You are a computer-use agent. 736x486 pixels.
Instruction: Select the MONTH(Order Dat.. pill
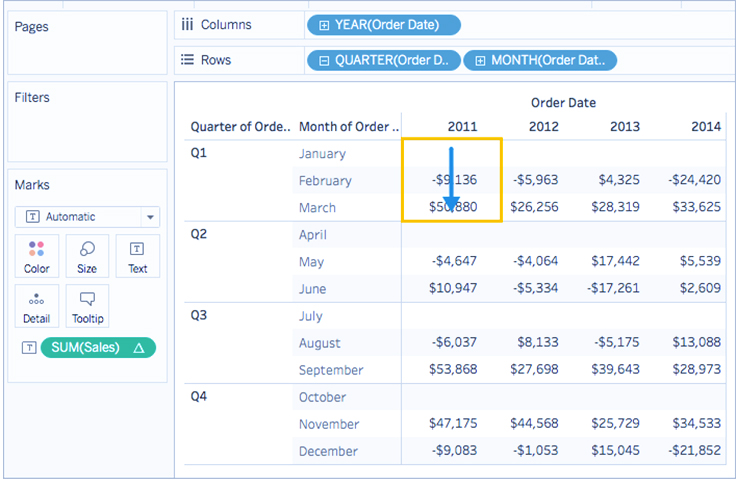click(x=540, y=61)
